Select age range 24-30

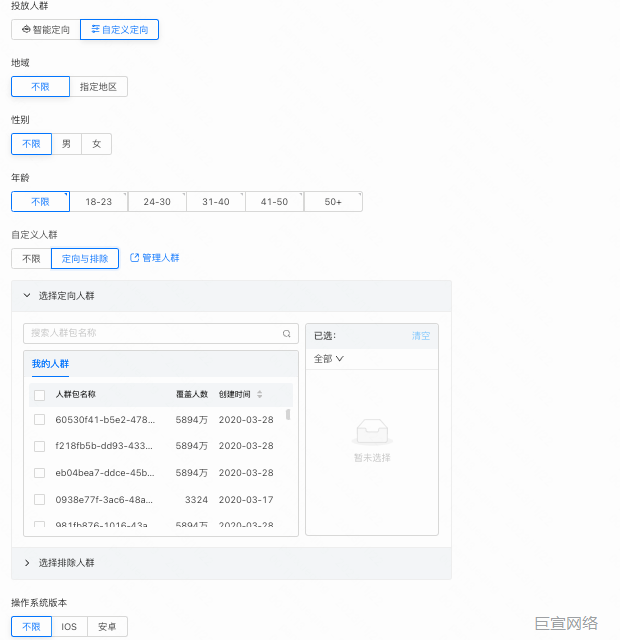[157, 202]
